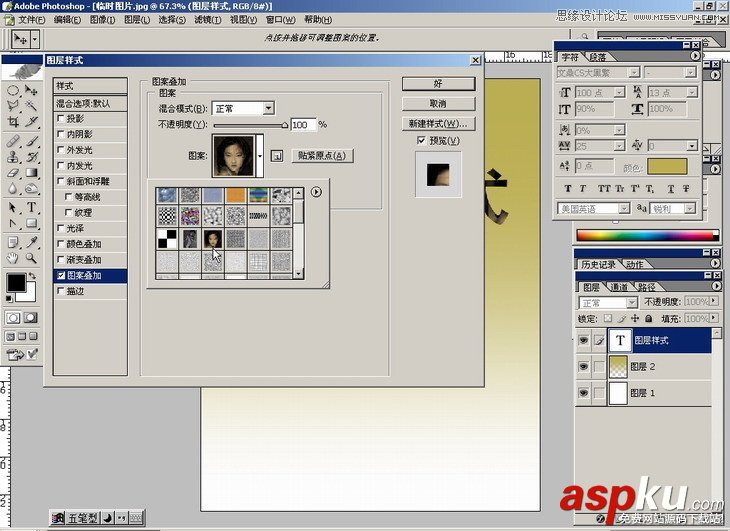Viewport: 730px width, 531px height.
Task: Hide the 图层 2 layer
Action: tap(583, 367)
